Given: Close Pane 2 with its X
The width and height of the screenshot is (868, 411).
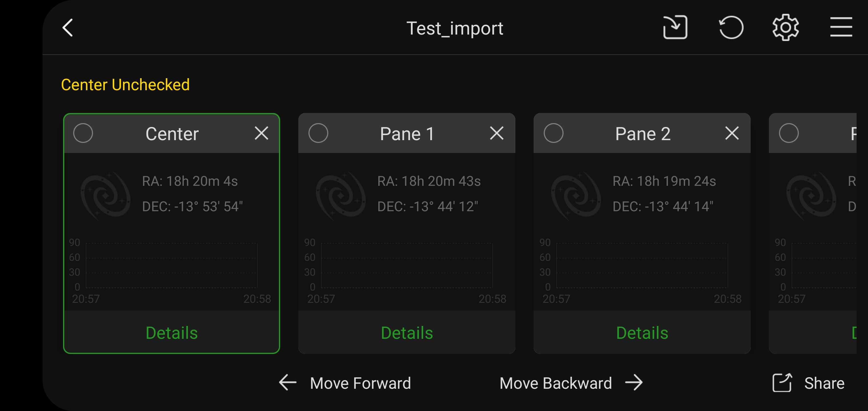Looking at the screenshot, I should pos(732,133).
